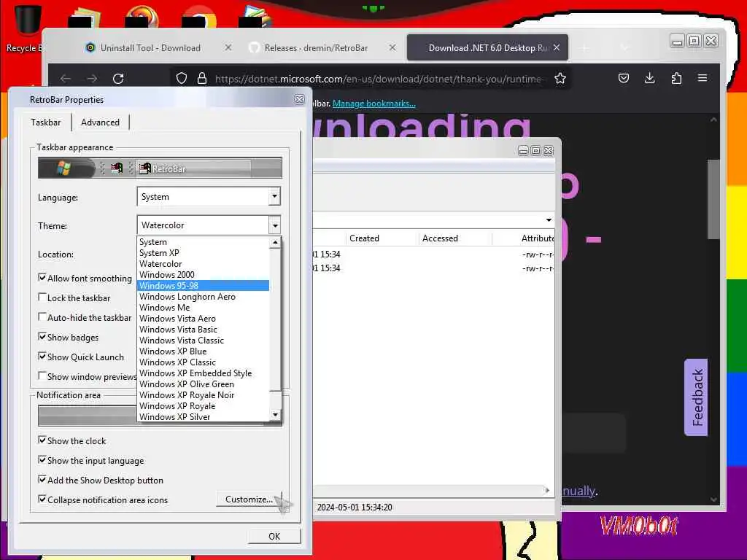
Task: Toggle Show Quick Launch checkbox
Action: click(42, 356)
